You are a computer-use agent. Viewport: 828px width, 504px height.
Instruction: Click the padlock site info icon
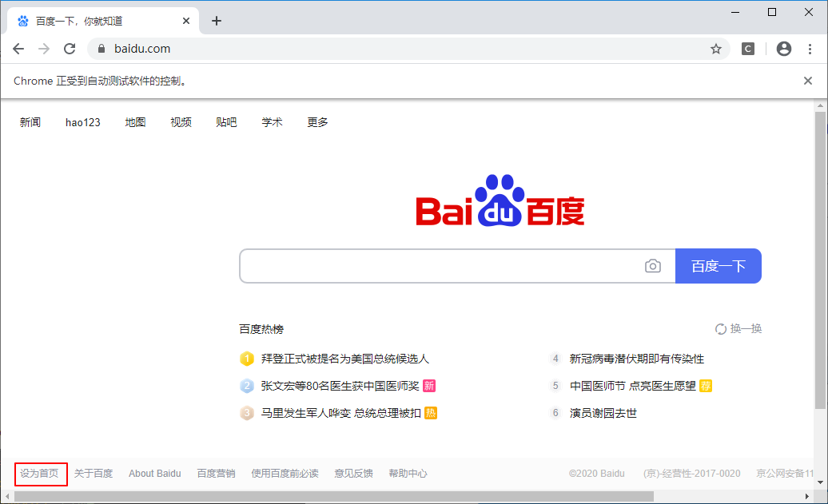(102, 49)
